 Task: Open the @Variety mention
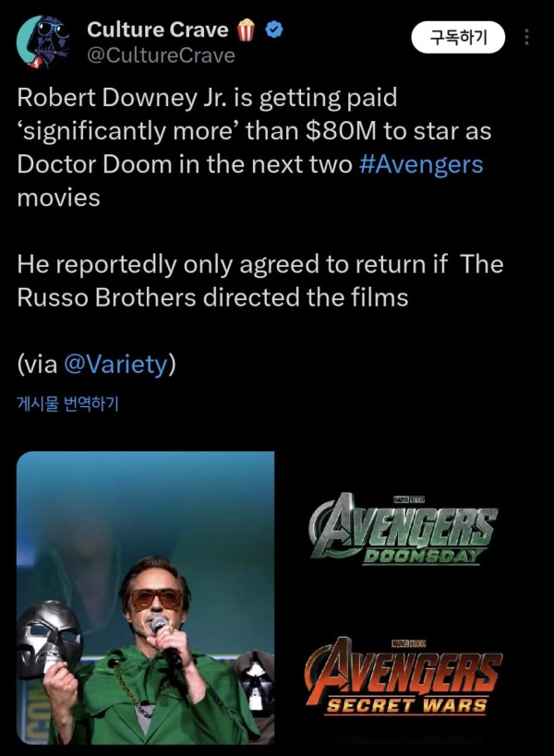tap(115, 364)
